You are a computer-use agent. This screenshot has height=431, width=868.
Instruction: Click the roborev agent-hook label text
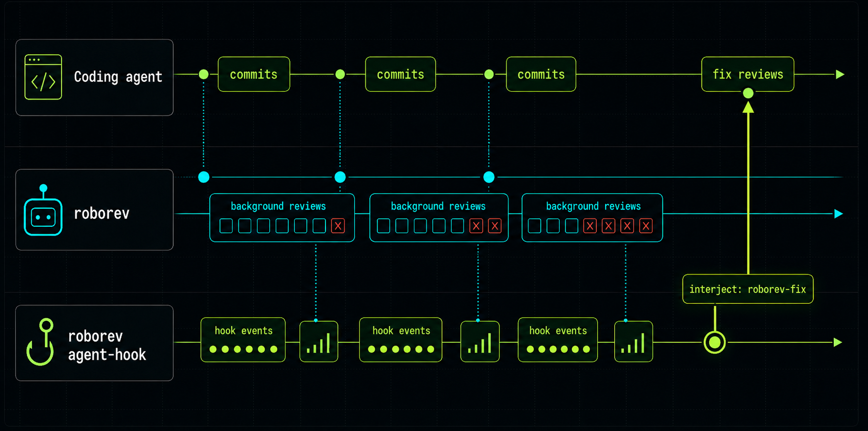(107, 345)
